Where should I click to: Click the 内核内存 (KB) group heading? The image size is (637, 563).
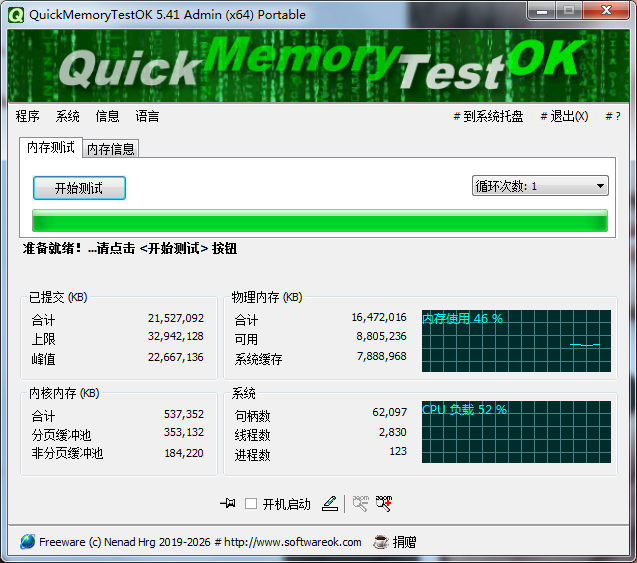pyautogui.click(x=64, y=393)
